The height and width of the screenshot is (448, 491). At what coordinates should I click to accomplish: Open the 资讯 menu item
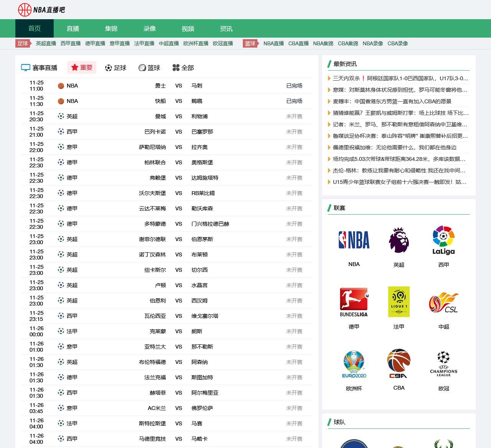[x=226, y=28]
